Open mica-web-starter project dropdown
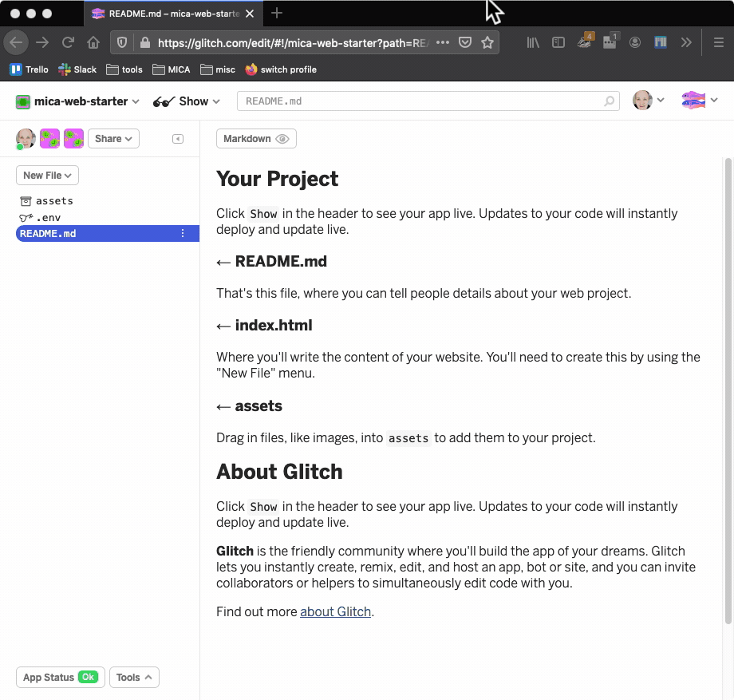This screenshot has height=700, width=734. (x=77, y=101)
